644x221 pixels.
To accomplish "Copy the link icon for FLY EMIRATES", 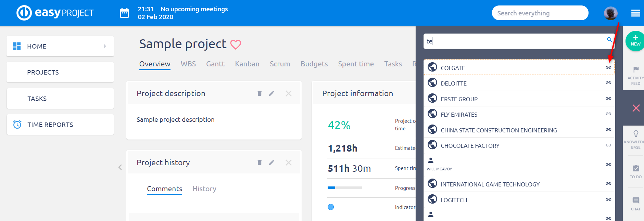I will (x=608, y=114).
